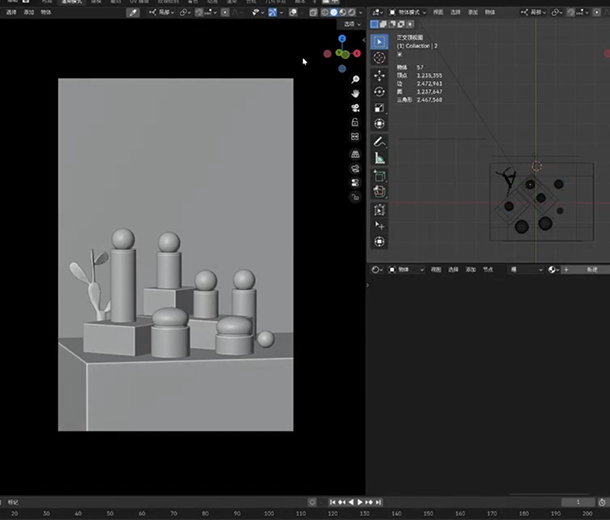Open the Node menu in node editor
The image size is (610, 520).
488,270
